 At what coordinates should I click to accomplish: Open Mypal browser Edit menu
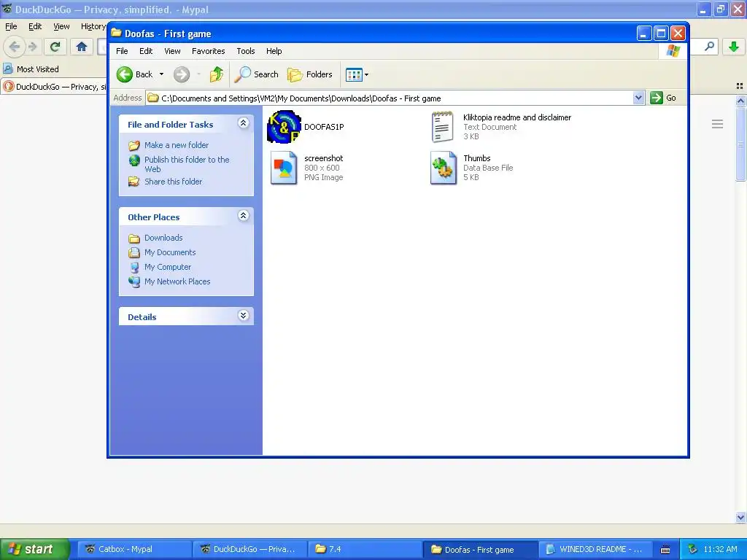35,27
